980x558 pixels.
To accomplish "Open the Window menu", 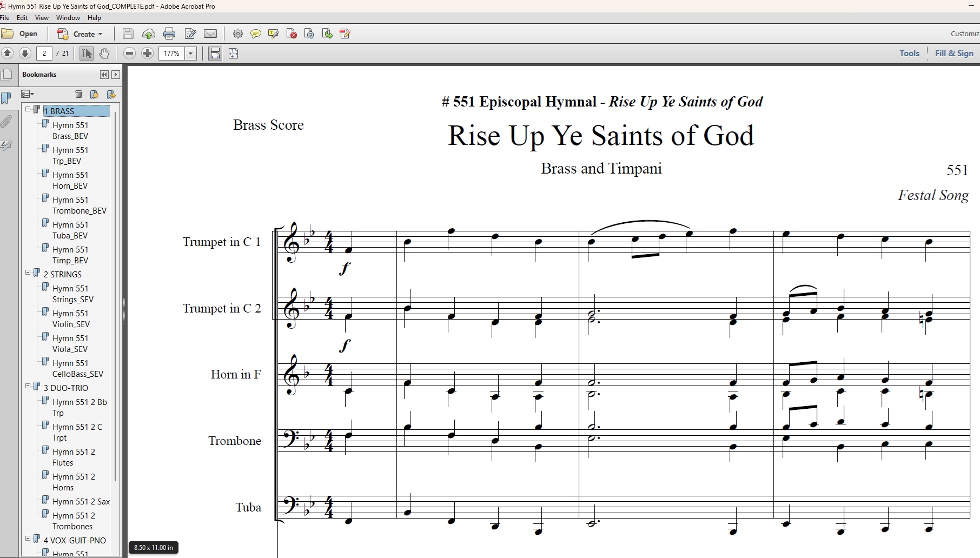I will [x=68, y=18].
